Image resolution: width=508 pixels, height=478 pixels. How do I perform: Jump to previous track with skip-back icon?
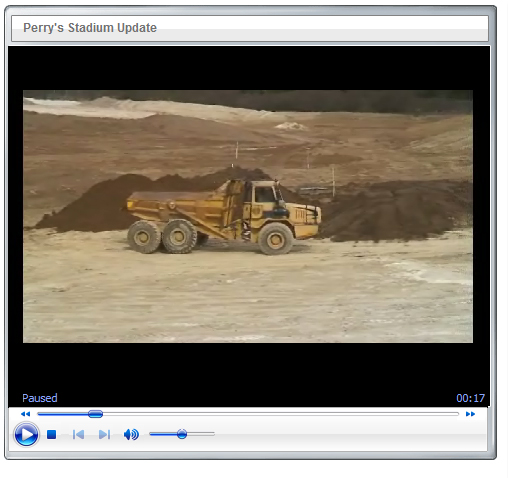coord(78,434)
